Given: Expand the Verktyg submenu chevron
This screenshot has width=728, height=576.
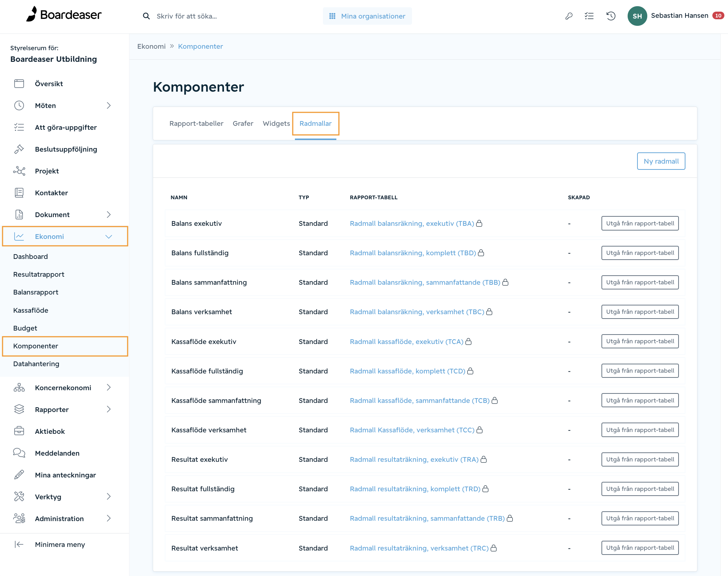Looking at the screenshot, I should [108, 497].
